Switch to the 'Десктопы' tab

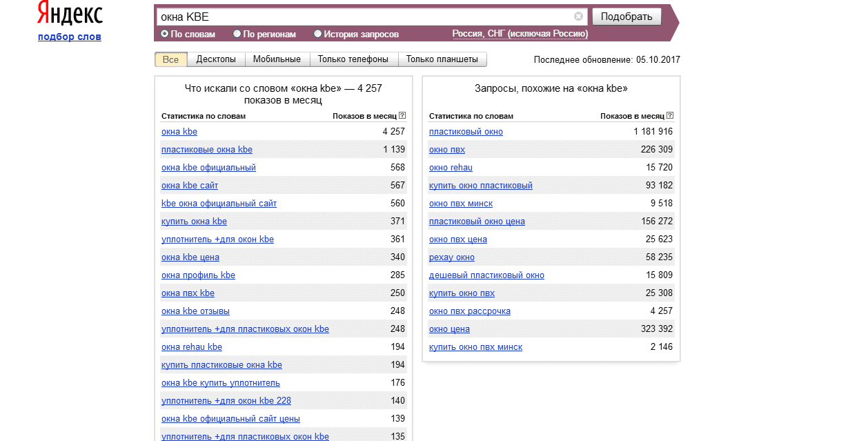pyautogui.click(x=216, y=59)
